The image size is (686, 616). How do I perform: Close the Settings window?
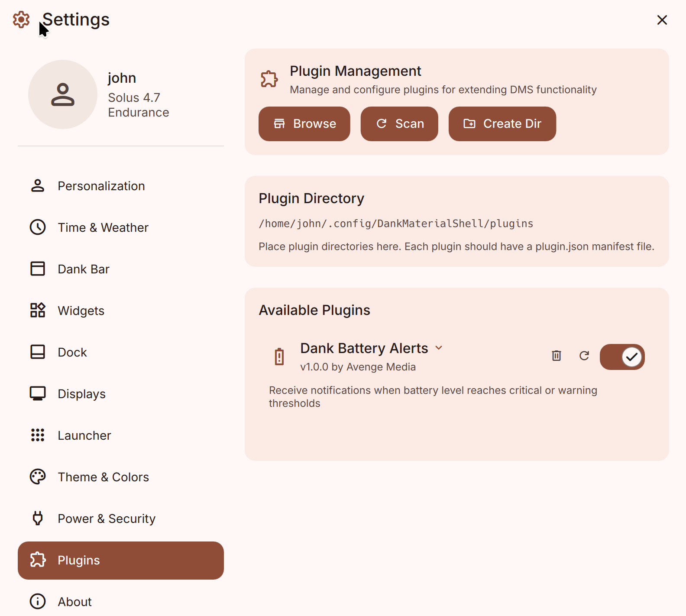point(662,20)
